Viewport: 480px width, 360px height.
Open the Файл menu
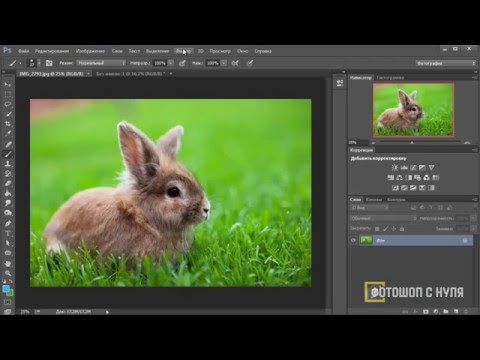click(23, 51)
